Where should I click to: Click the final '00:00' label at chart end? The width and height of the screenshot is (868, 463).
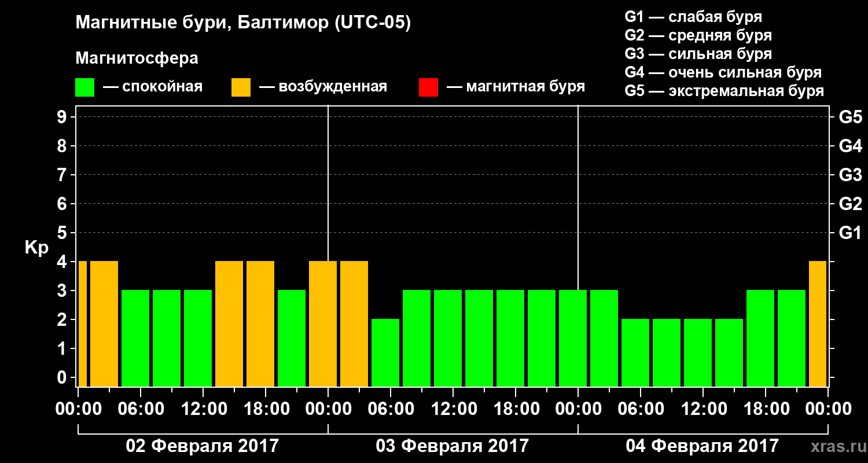point(828,409)
